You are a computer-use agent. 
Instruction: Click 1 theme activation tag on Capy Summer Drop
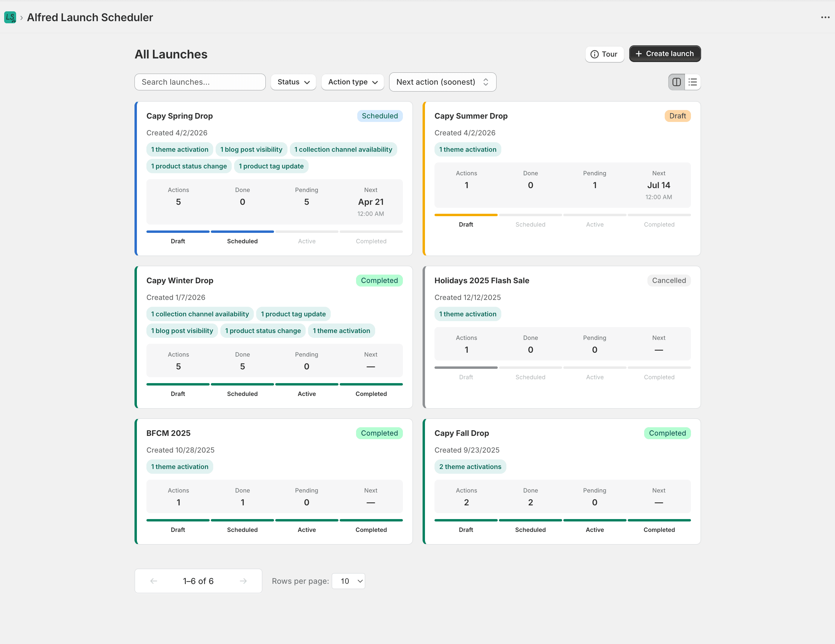tap(468, 149)
